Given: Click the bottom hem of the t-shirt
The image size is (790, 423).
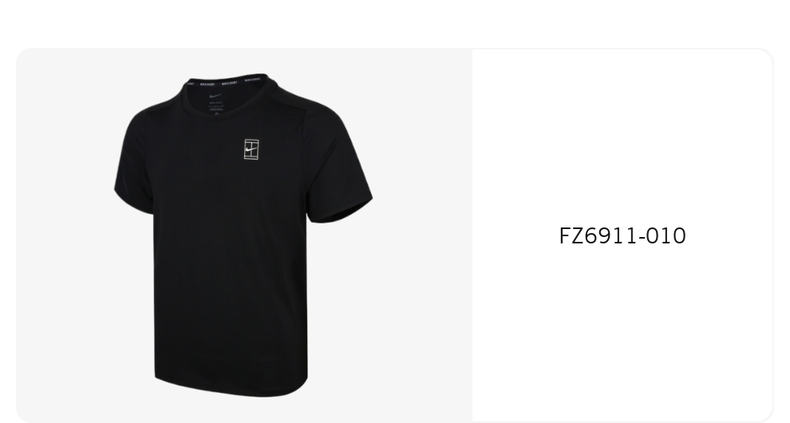Looking at the screenshot, I should (x=231, y=387).
